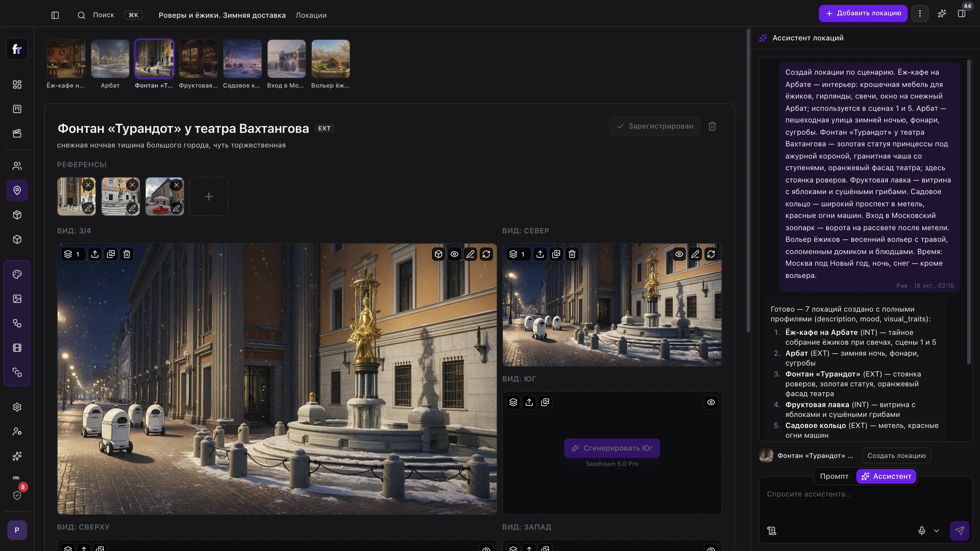Expand the chevron next to microphone

pos(937,530)
